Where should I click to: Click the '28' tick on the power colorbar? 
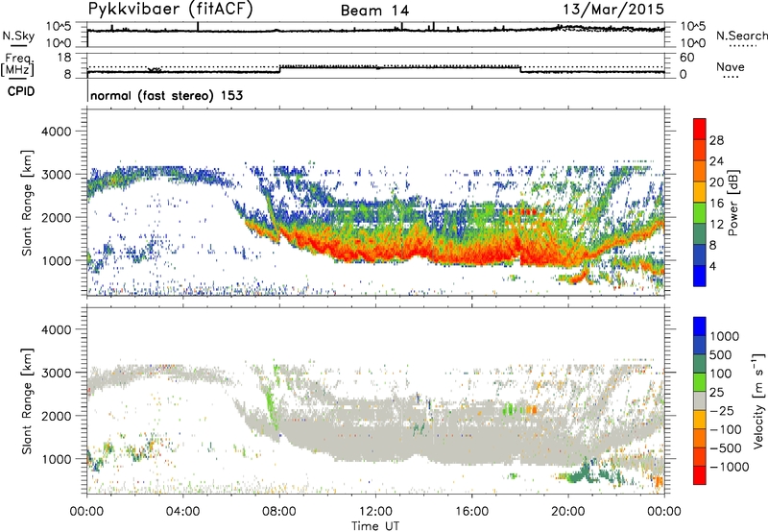(716, 140)
